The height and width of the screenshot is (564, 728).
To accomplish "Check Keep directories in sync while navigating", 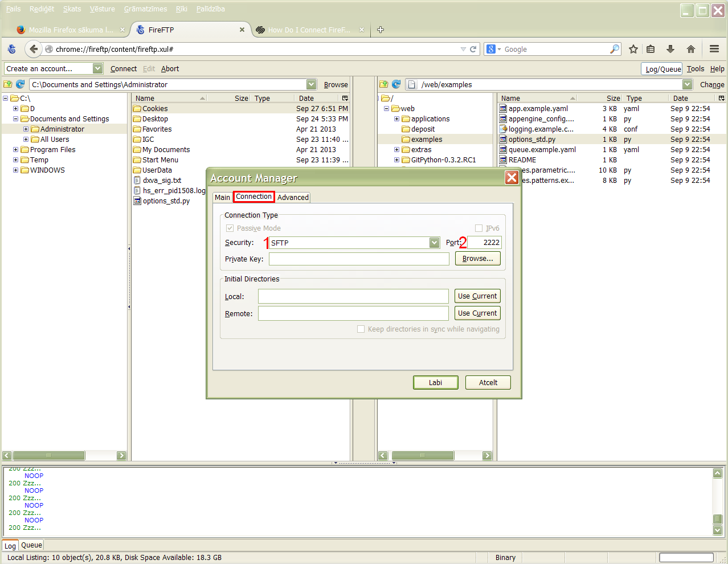I will coord(361,329).
